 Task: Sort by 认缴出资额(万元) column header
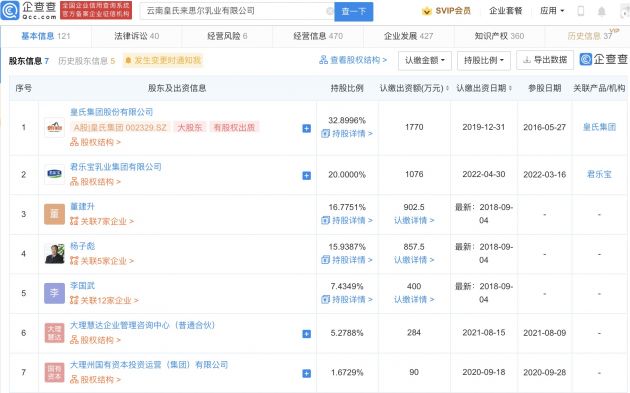(414, 88)
